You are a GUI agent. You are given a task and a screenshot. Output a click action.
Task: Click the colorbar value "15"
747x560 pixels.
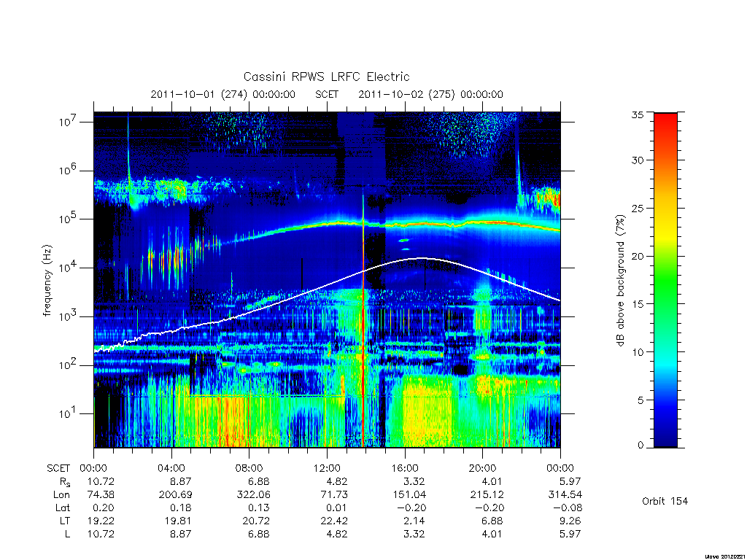click(637, 304)
